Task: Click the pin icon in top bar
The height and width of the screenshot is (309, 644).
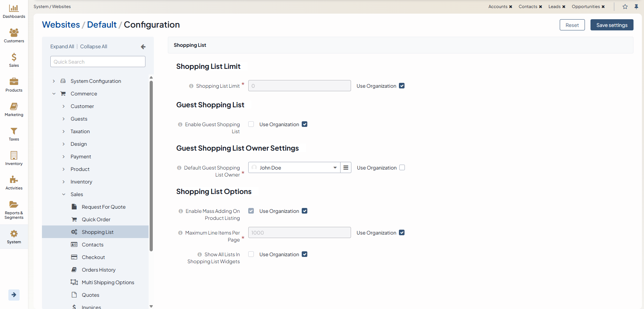Action: click(636, 7)
